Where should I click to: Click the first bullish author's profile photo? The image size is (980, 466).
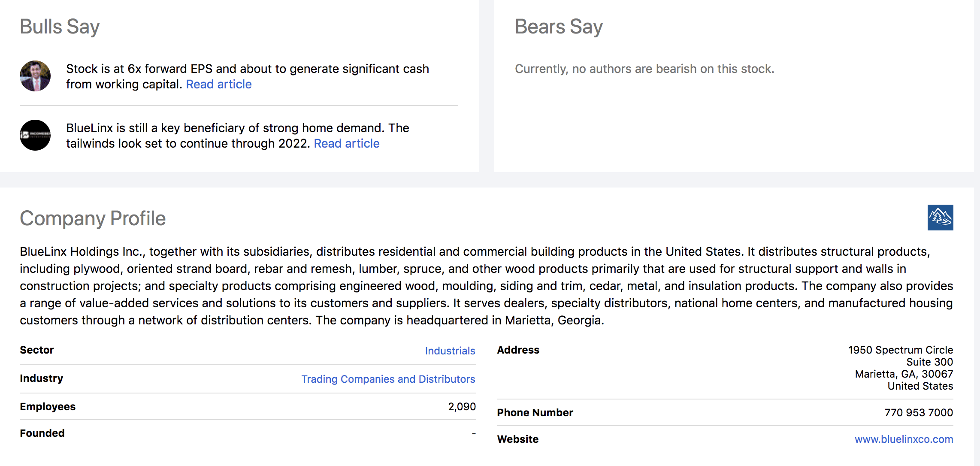point(35,76)
